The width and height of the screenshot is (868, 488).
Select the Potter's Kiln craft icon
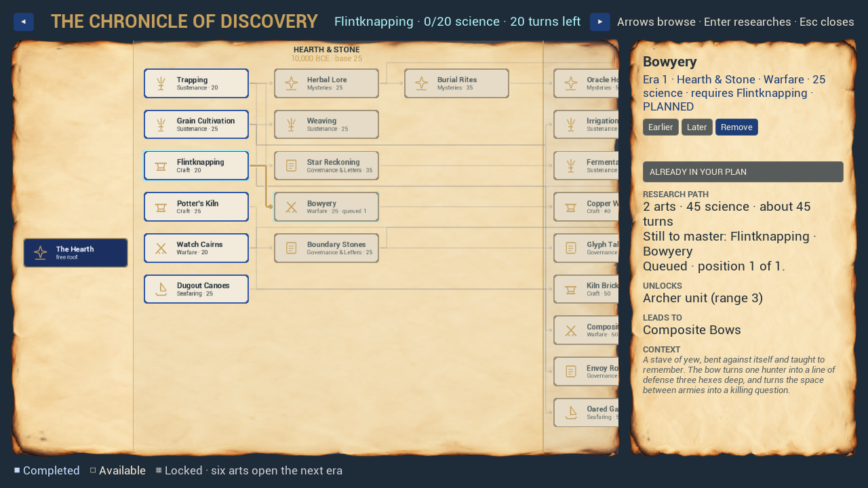click(161, 207)
